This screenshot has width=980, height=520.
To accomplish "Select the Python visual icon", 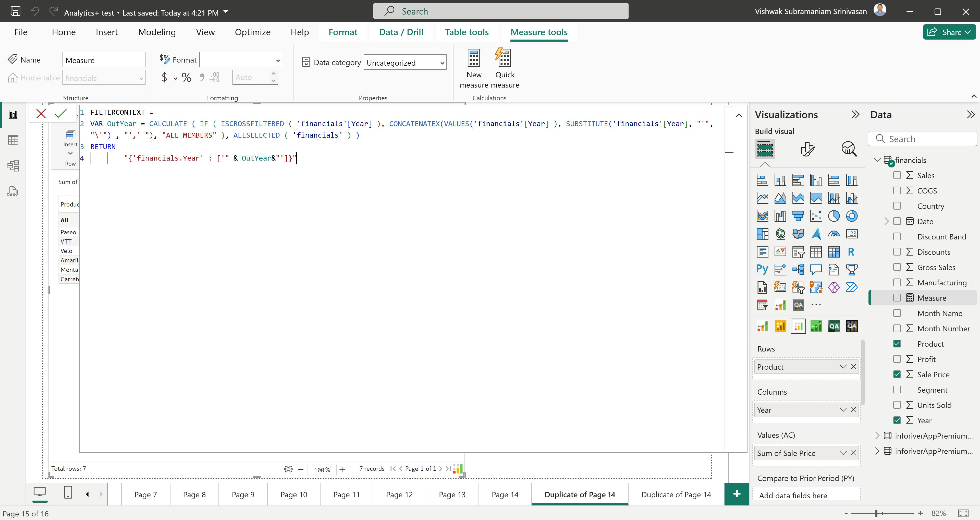I will pos(762,269).
